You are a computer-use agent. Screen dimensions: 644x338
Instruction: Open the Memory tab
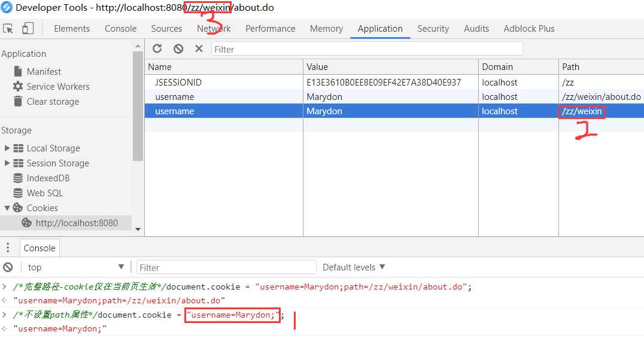[x=326, y=28]
